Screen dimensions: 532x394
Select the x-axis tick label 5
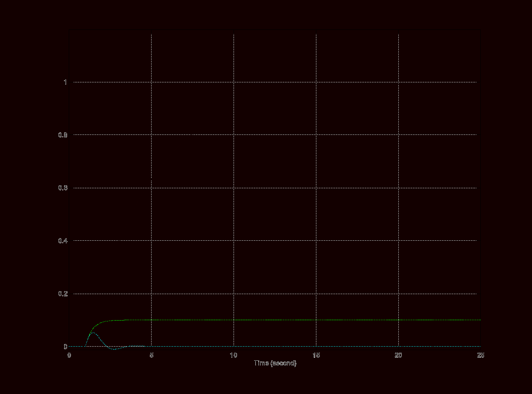[152, 355]
